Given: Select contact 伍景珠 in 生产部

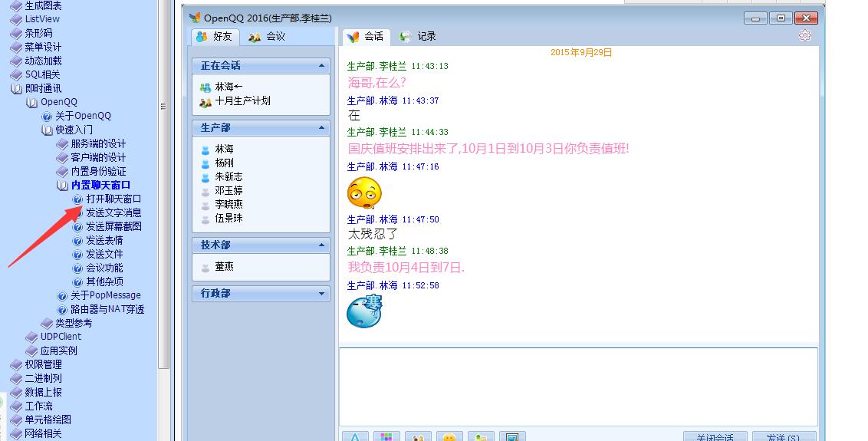Looking at the screenshot, I should (x=229, y=219).
